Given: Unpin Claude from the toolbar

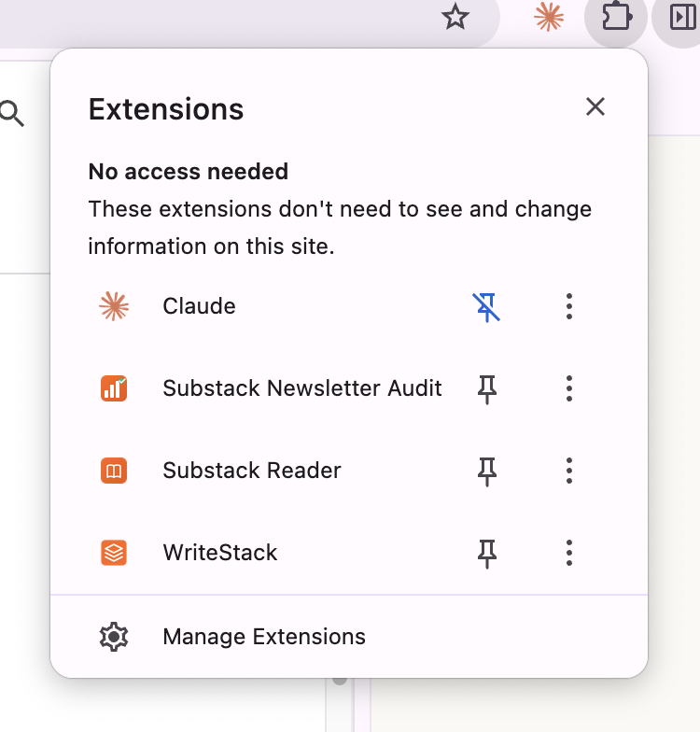Looking at the screenshot, I should point(487,306).
